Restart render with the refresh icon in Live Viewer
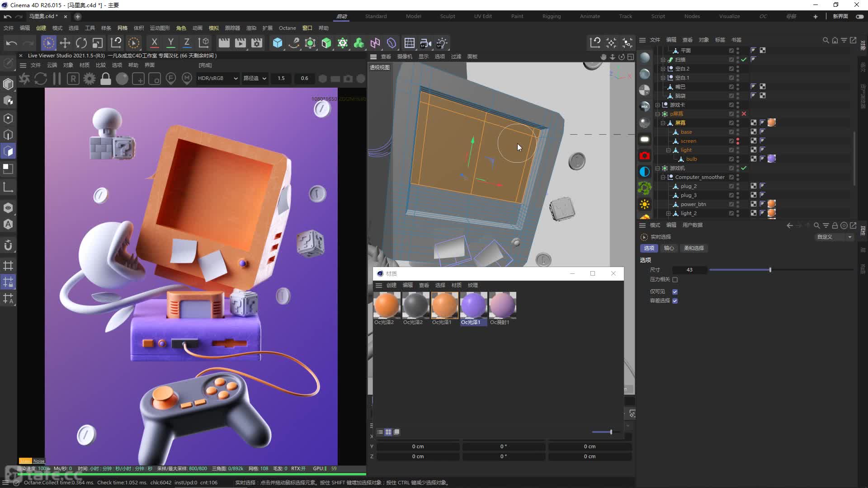Screen dimensions: 868x488 [41, 79]
